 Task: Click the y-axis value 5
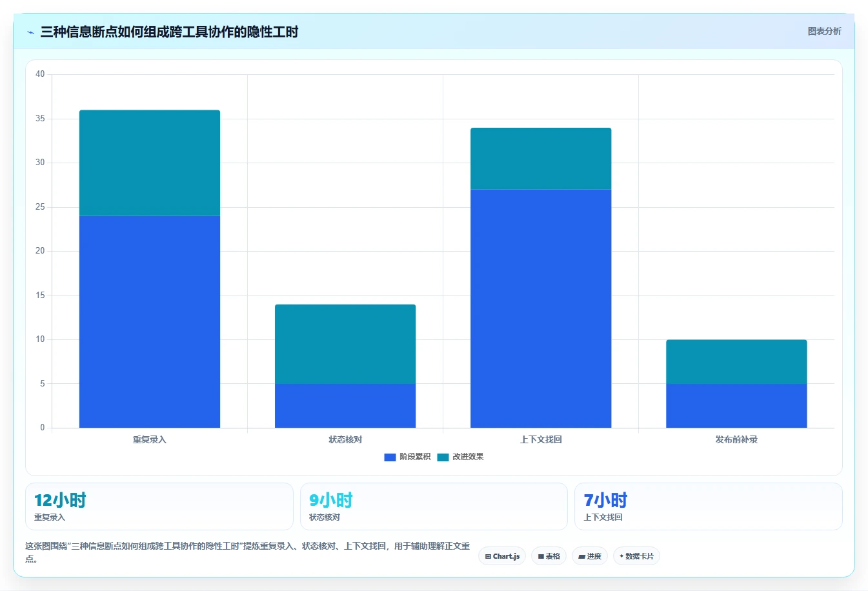click(x=43, y=384)
